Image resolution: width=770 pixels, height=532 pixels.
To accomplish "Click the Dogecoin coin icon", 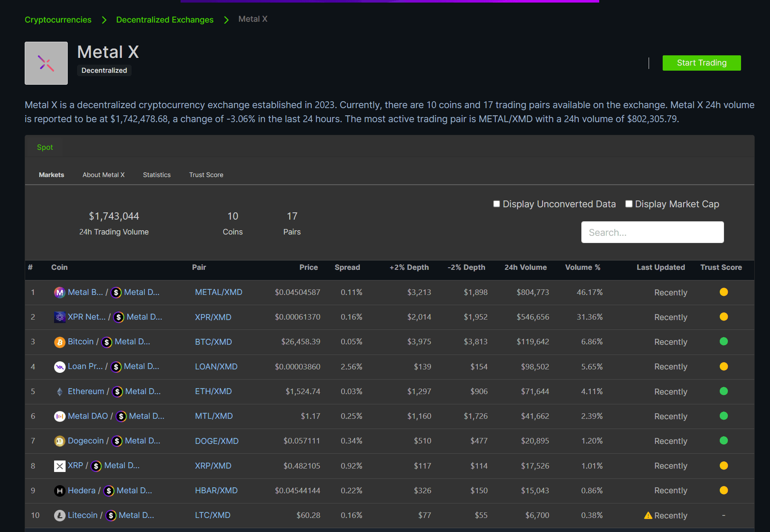I will 60,441.
